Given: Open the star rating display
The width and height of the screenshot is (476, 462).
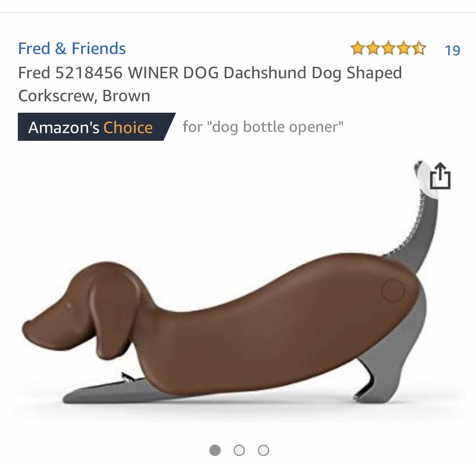Looking at the screenshot, I should (388, 48).
